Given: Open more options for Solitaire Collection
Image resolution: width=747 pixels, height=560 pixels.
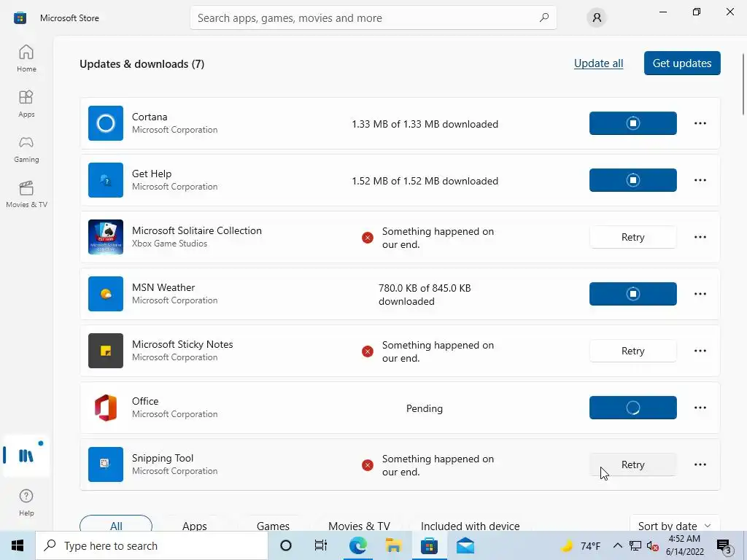Looking at the screenshot, I should [x=700, y=237].
